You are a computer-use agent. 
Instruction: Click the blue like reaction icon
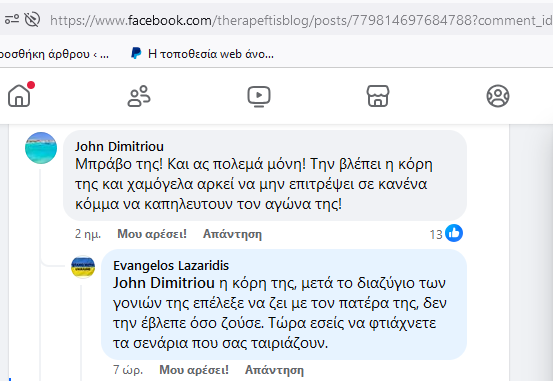pos(454,233)
